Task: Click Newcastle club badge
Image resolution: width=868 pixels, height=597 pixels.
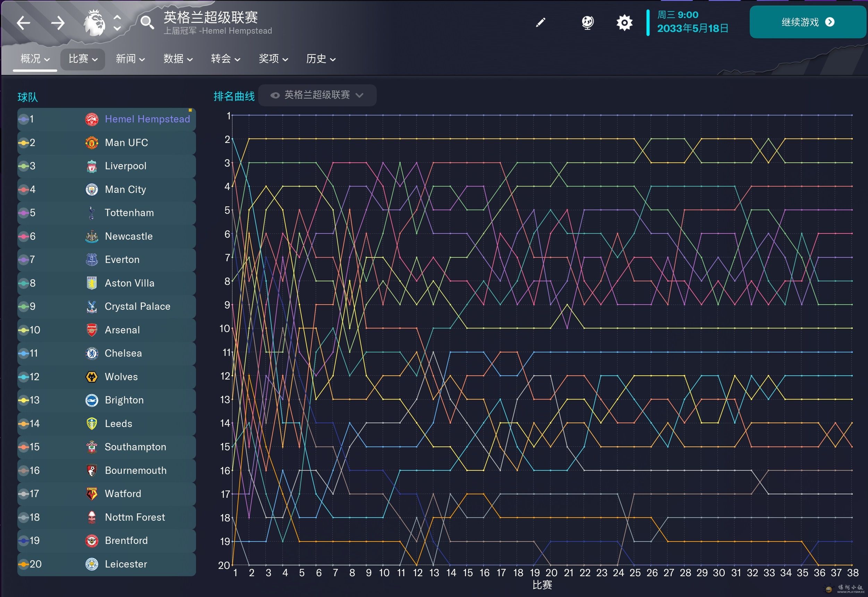Action: point(92,236)
